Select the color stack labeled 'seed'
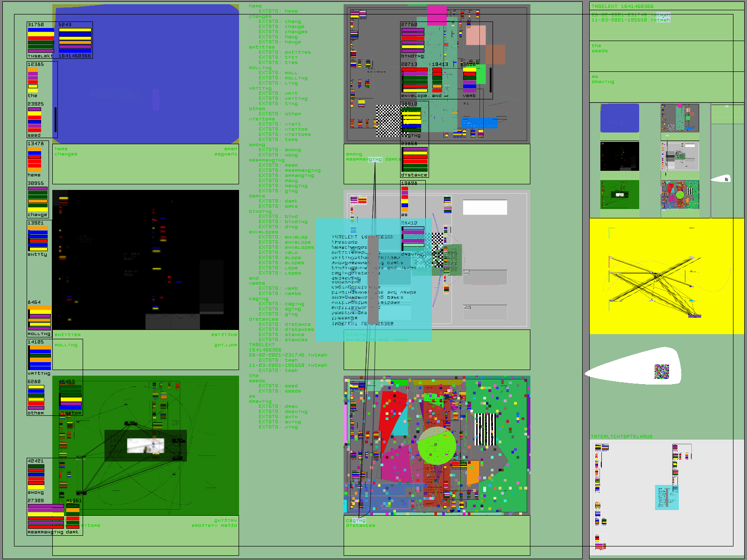Viewport: 747px width, 560px height. [x=35, y=120]
